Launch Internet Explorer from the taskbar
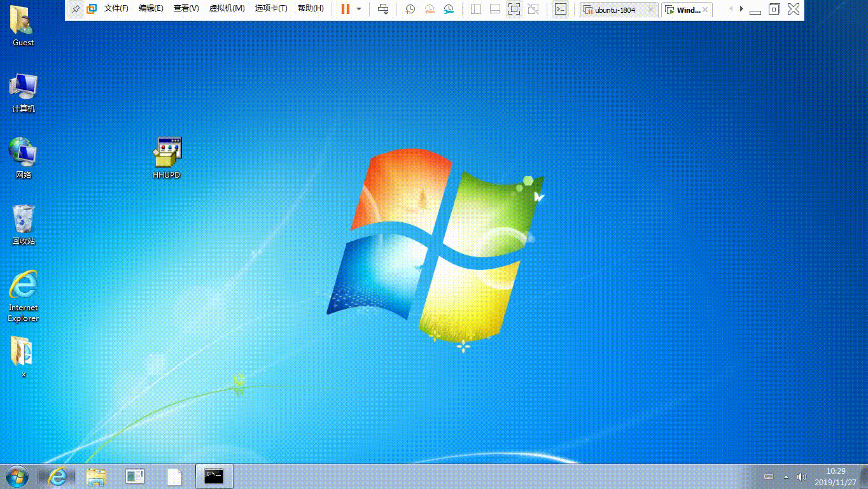This screenshot has width=868, height=489. pyautogui.click(x=57, y=476)
